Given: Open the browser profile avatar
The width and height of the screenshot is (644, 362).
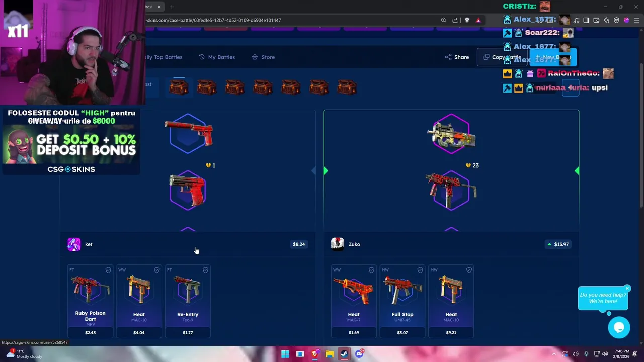Looking at the screenshot, I should 626,20.
